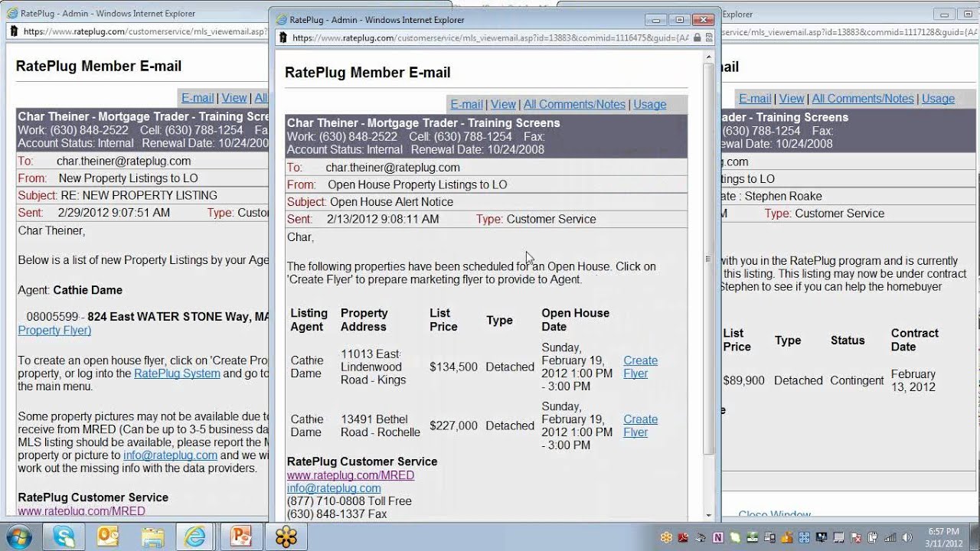980x551 pixels.
Task: Click E-mail link in right window
Action: (x=755, y=99)
